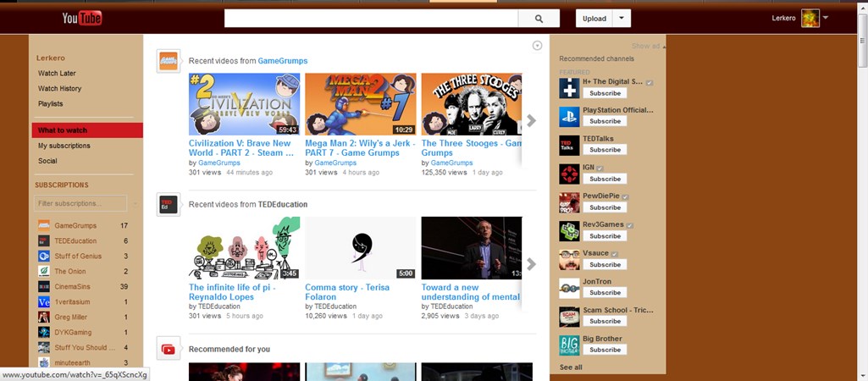This screenshot has width=868, height=381.
Task: Click CinemaSins subscription icon
Action: [x=44, y=286]
